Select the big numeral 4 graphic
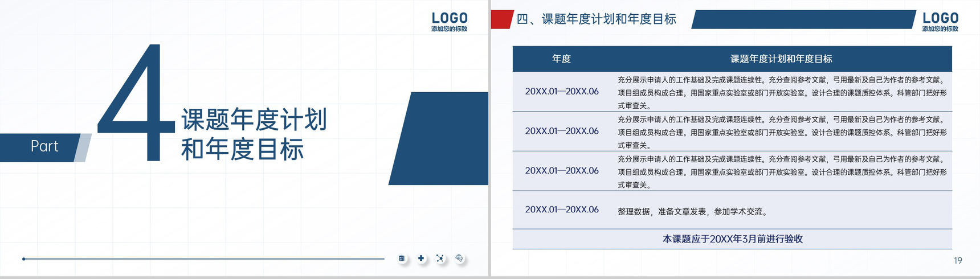The height and width of the screenshot is (279, 980). point(136,102)
